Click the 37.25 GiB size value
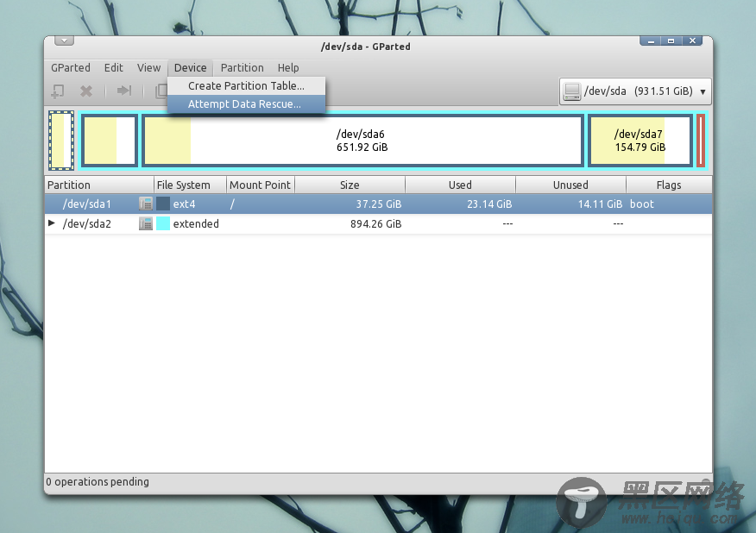Screen dimensions: 756x533 379,204
